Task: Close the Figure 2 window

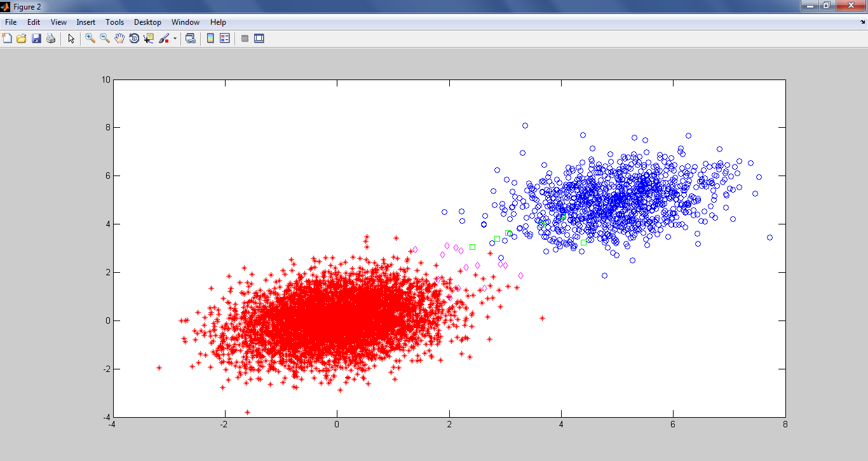Action: [850, 6]
